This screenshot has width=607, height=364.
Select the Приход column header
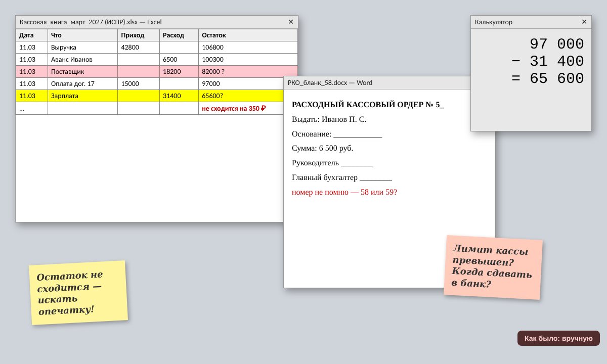click(139, 35)
